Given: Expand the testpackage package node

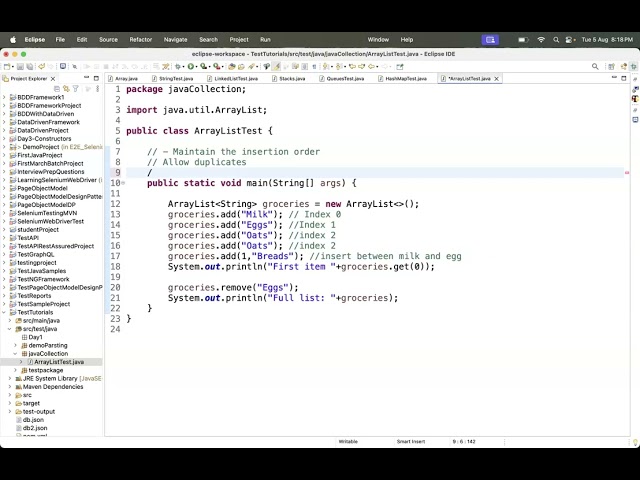Looking at the screenshot, I should pos(16,370).
